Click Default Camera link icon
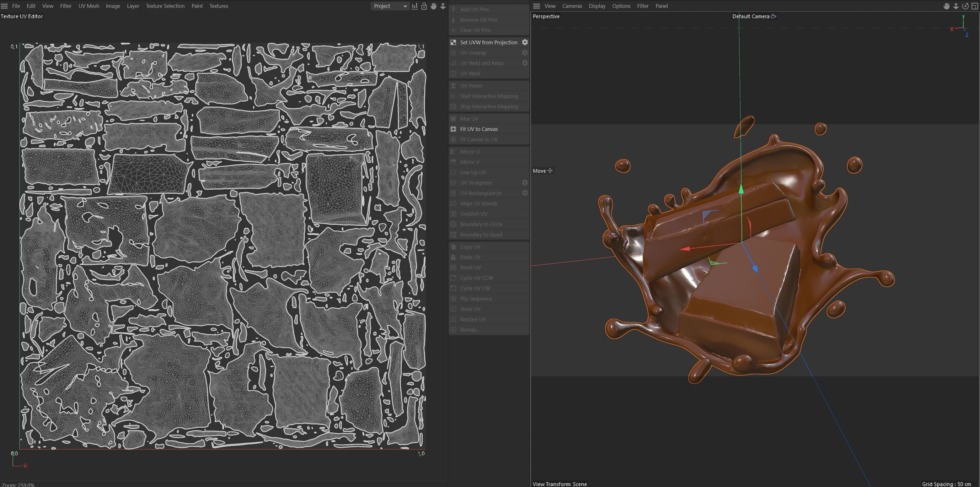Image resolution: width=980 pixels, height=487 pixels. click(774, 16)
